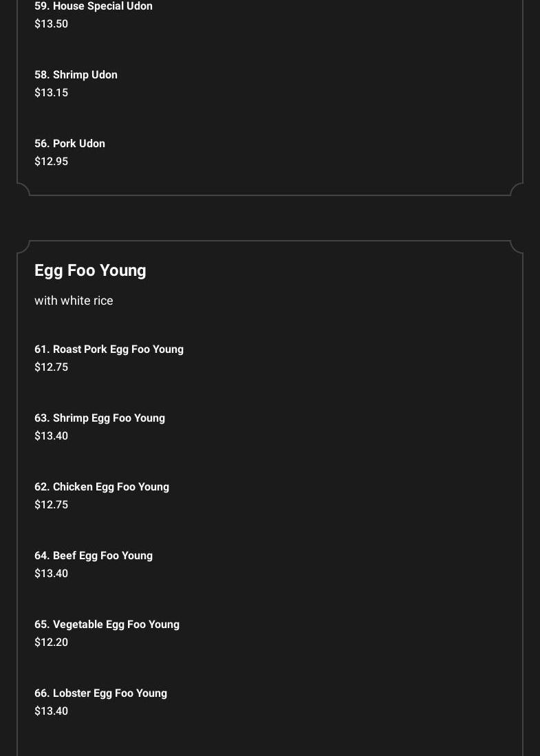The image size is (540, 756).
Task: Select Vegetable Egg Foo Young
Action: coord(107,625)
